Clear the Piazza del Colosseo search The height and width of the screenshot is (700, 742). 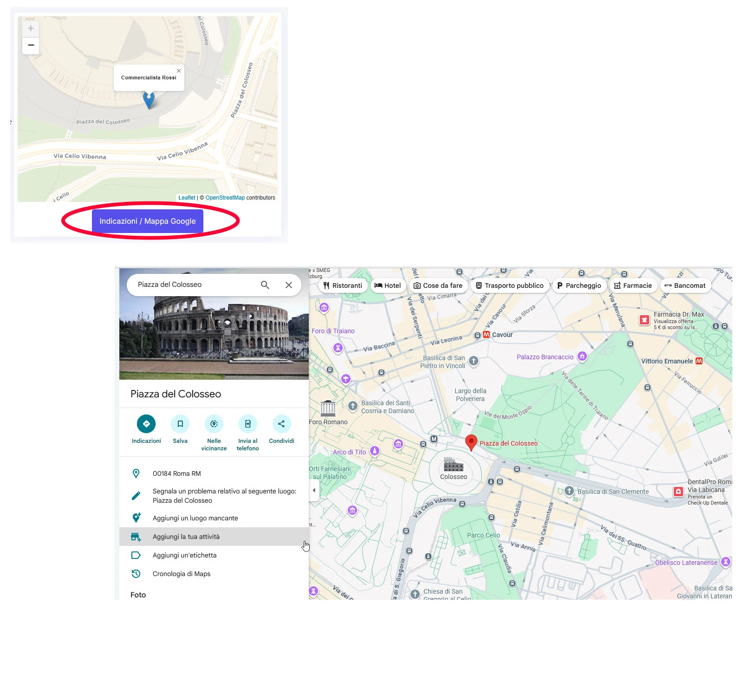pyautogui.click(x=289, y=285)
